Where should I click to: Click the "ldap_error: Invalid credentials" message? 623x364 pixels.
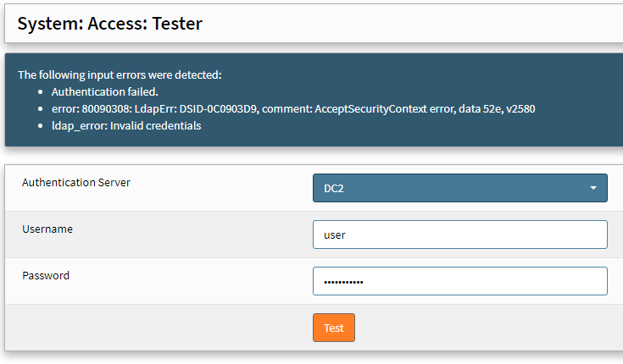point(126,125)
